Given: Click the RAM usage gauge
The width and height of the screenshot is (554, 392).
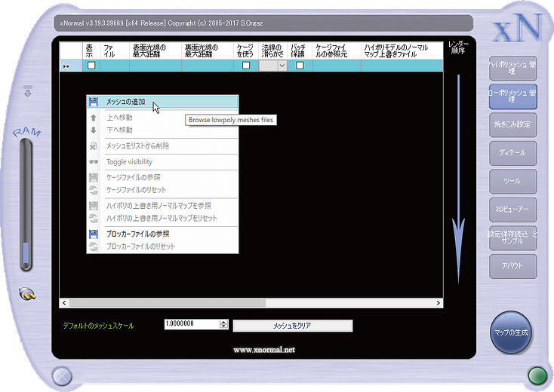Looking at the screenshot, I should [x=26, y=204].
